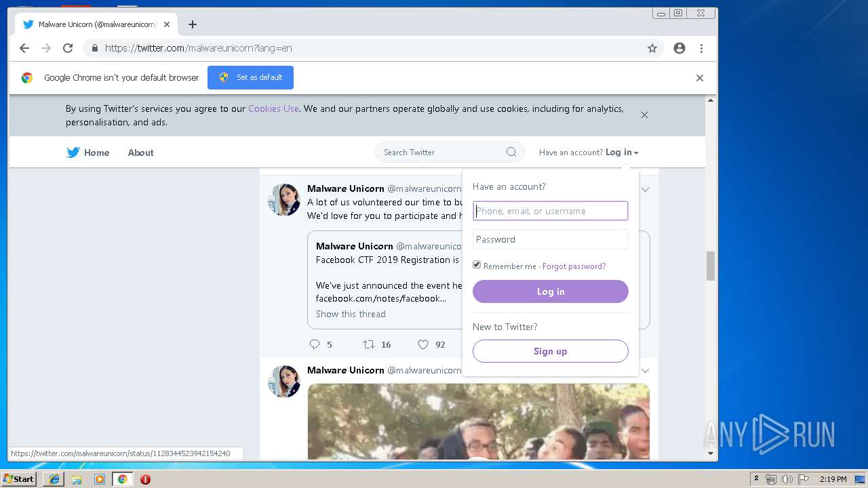The width and height of the screenshot is (868, 488).
Task: Toggle the Log in dropdown
Action: (x=622, y=152)
